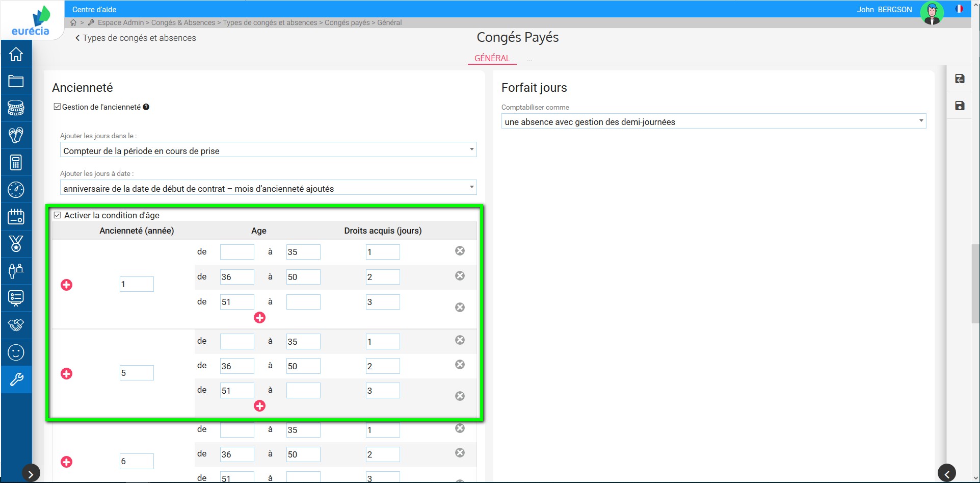Uncheck Gestion de l'ancienneté checkbox

coord(57,107)
